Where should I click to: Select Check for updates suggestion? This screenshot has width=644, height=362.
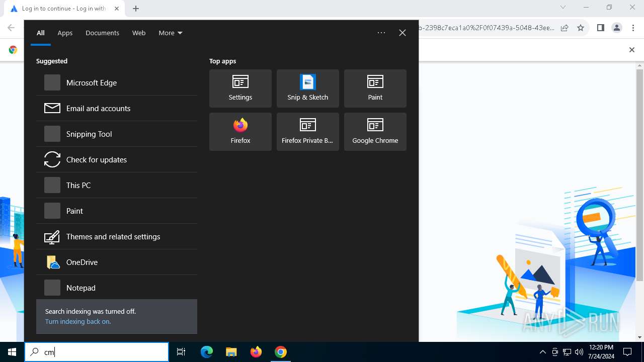click(117, 159)
